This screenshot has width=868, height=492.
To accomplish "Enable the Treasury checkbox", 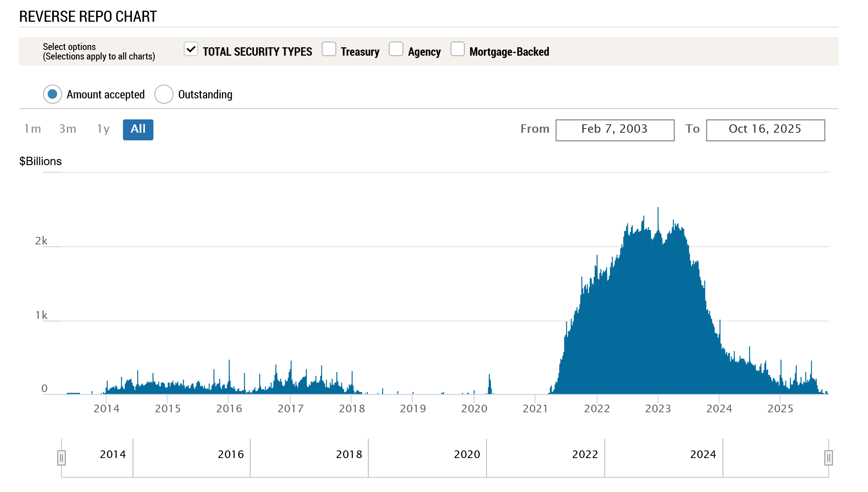I will pyautogui.click(x=329, y=50).
